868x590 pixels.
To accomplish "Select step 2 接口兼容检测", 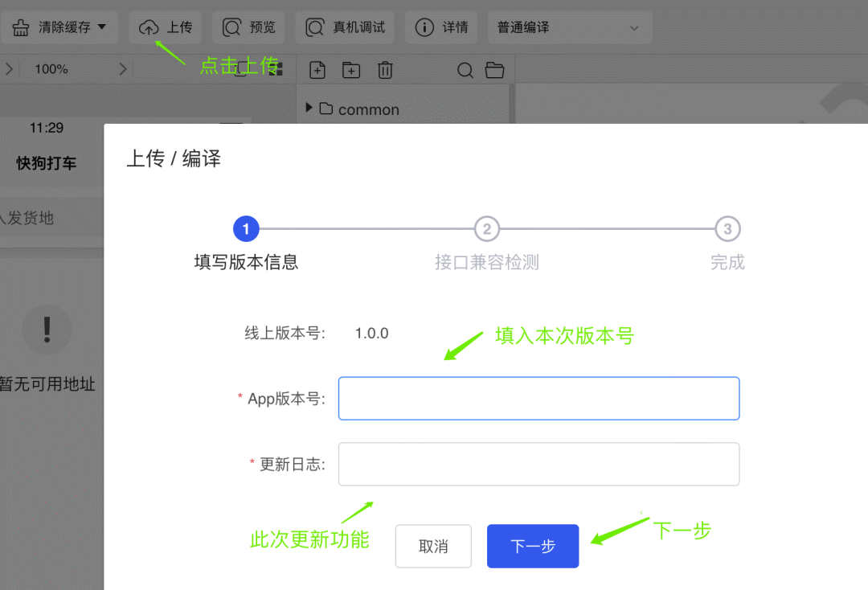I will point(486,228).
